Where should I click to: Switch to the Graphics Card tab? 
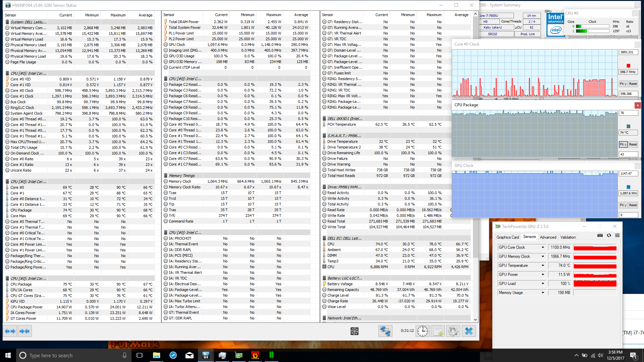point(507,237)
